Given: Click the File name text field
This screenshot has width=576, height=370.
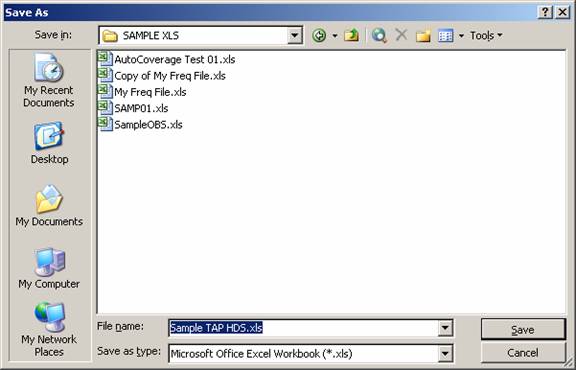Looking at the screenshot, I should click(303, 328).
